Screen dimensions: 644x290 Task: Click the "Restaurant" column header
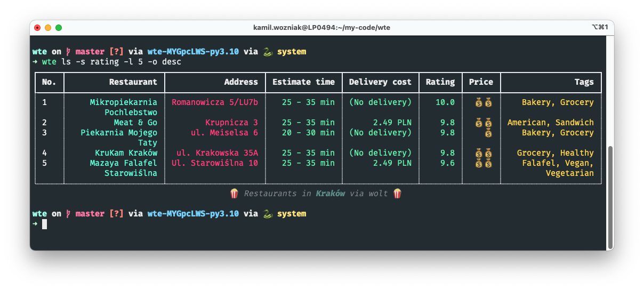click(x=133, y=82)
